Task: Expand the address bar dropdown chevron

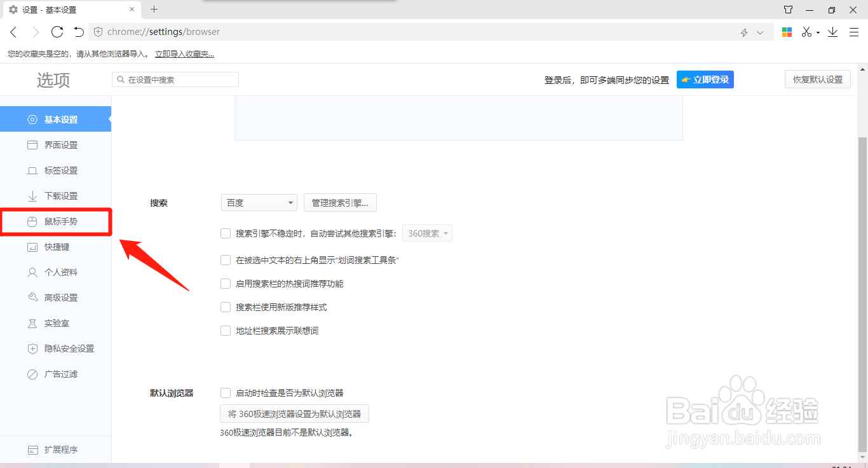Action: click(x=760, y=32)
